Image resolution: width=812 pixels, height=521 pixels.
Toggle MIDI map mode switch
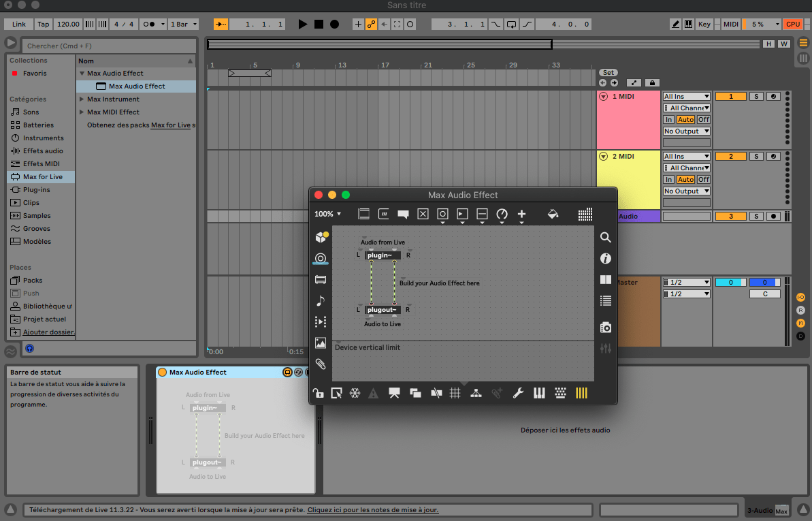click(x=731, y=24)
